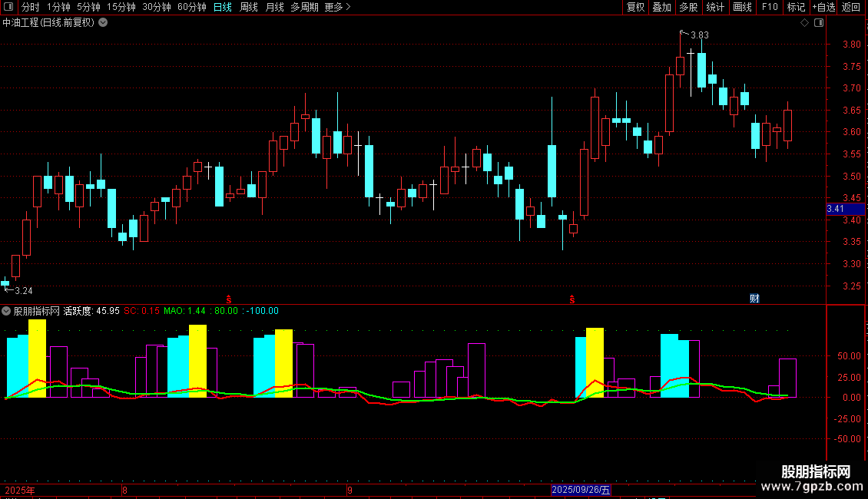The width and height of the screenshot is (868, 499).
Task: Click the 3.83 high price label
Action: point(700,35)
